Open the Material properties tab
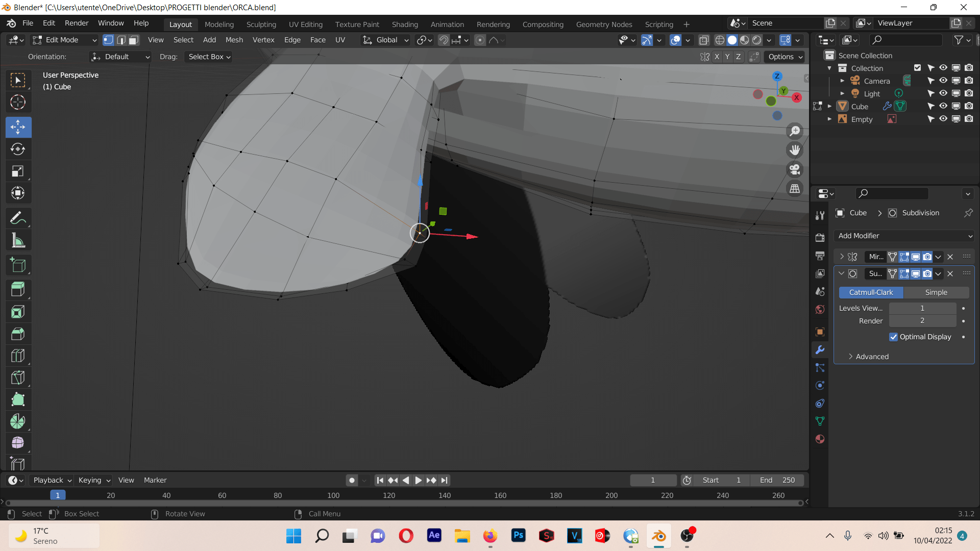The height and width of the screenshot is (551, 980). click(x=820, y=439)
